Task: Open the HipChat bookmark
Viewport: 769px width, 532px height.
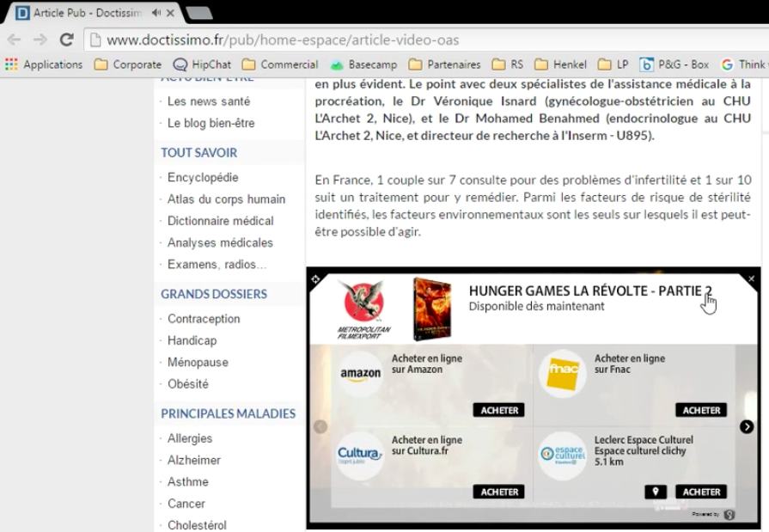Action: tap(202, 64)
